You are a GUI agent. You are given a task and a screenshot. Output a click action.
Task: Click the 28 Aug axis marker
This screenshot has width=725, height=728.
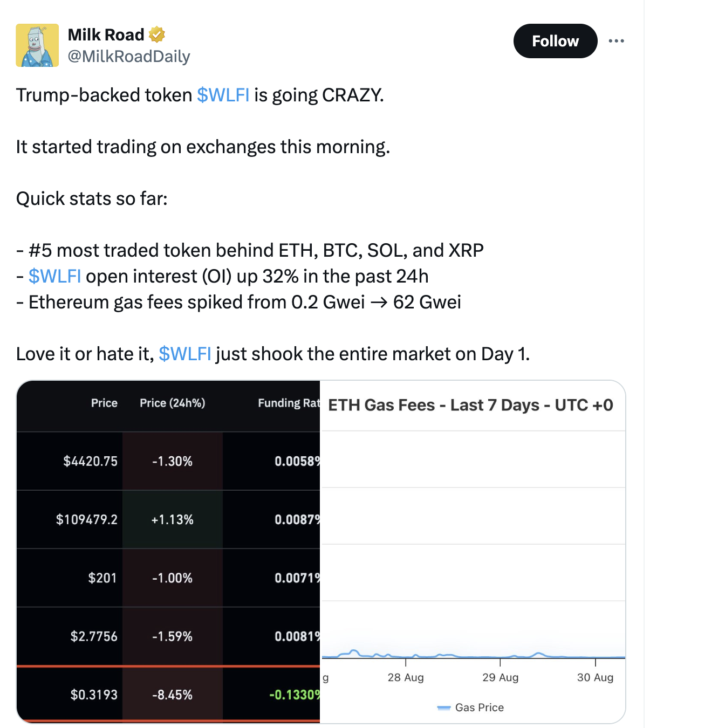(406, 677)
